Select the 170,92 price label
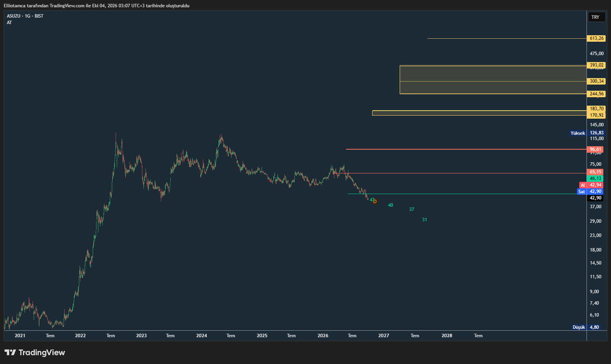The image size is (611, 364). (596, 115)
